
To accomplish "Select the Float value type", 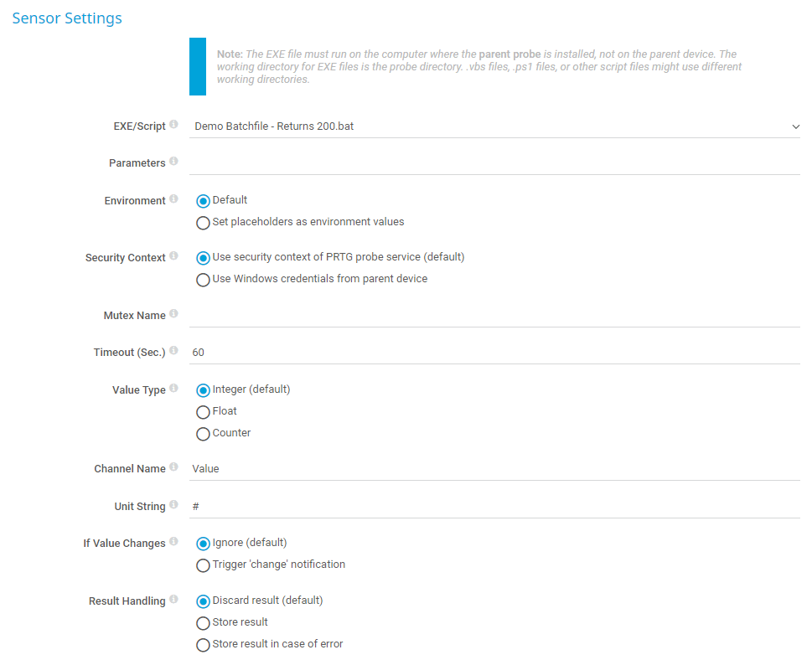I will coord(203,412).
